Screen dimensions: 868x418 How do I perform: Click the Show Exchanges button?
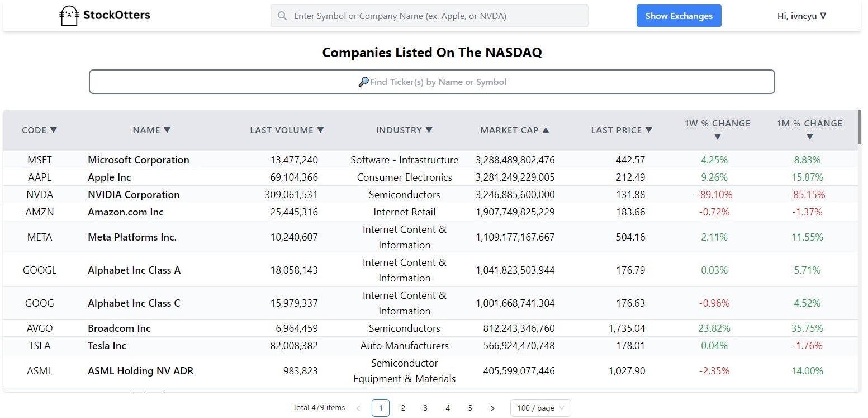coord(679,16)
